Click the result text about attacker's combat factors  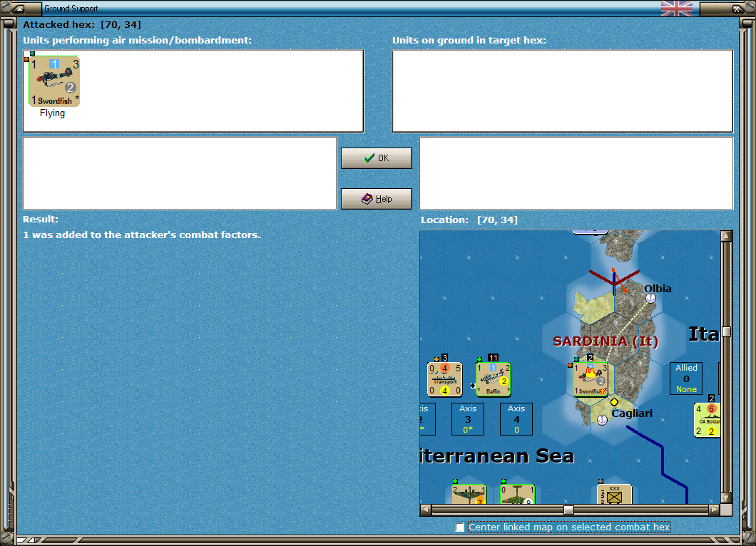(142, 235)
